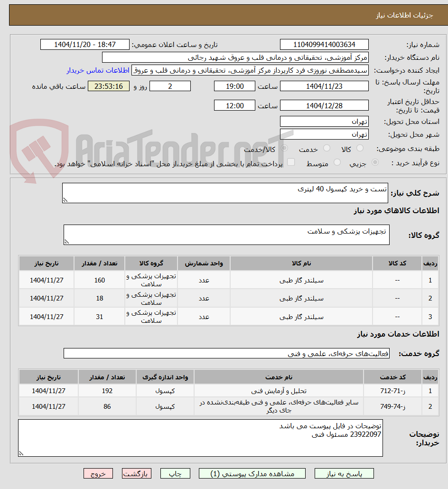Click the price validity date 1404/12/28 field
Viewport: 448px width, 489px height.
pos(324,105)
